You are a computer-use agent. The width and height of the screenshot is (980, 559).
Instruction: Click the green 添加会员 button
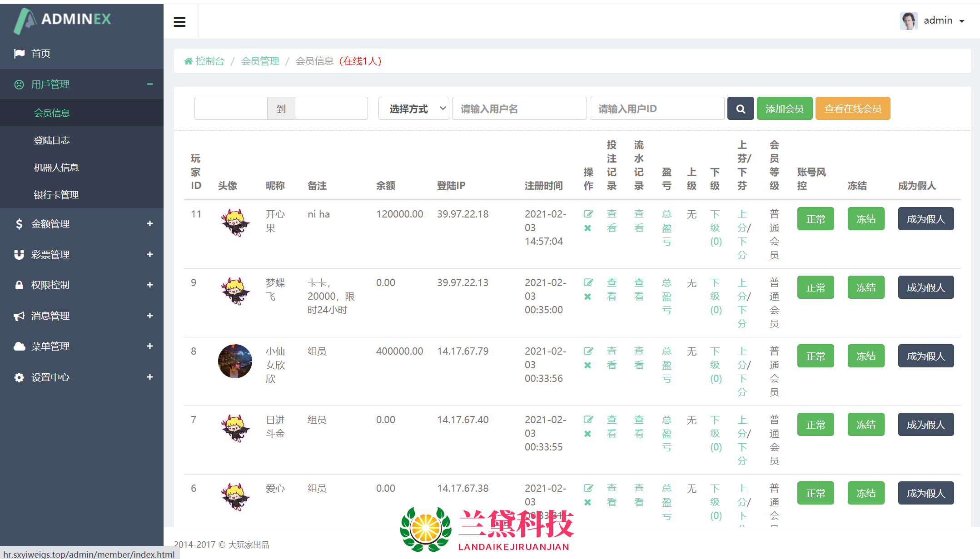click(x=784, y=109)
